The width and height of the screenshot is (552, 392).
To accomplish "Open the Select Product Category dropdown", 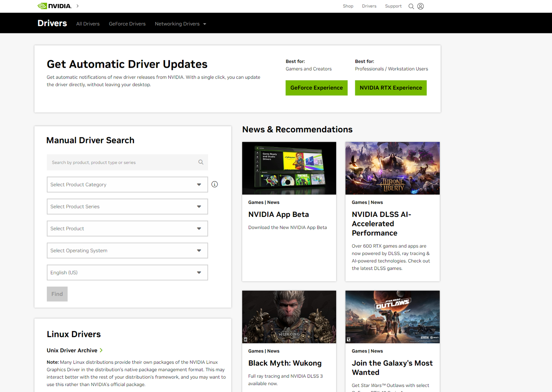I will [127, 184].
